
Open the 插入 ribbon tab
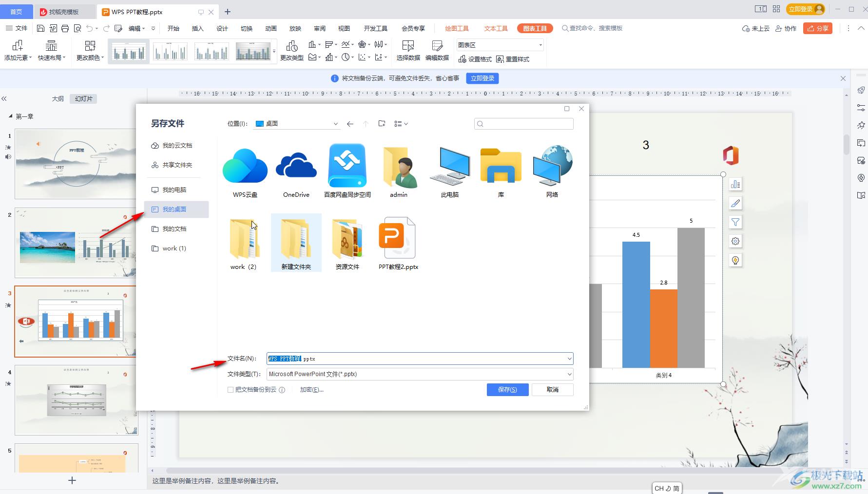[197, 28]
